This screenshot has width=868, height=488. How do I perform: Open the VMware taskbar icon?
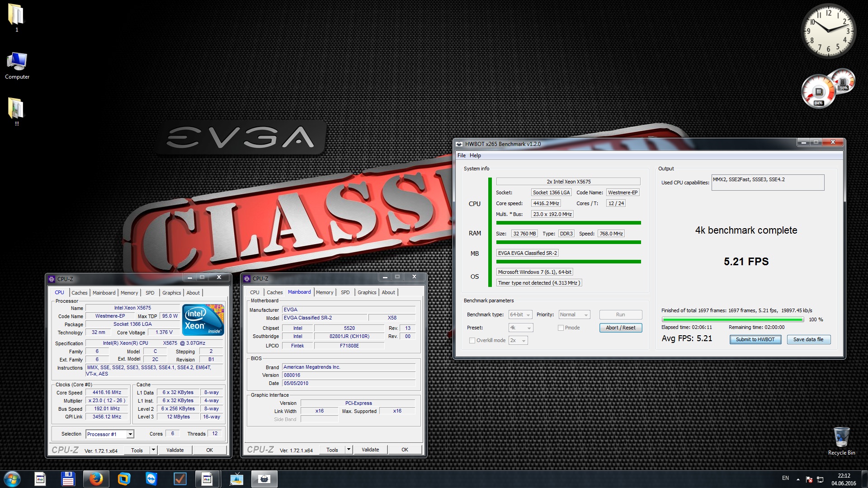click(x=123, y=479)
